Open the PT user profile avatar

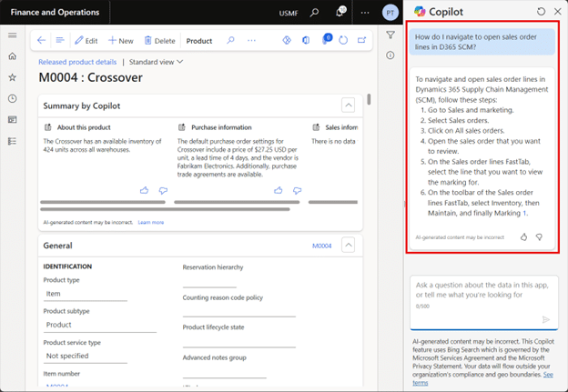[x=390, y=13]
